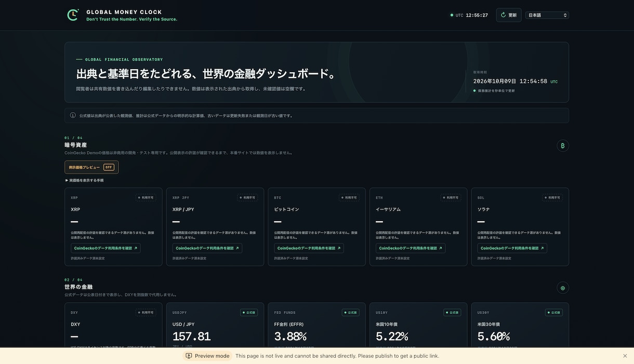Click tagline "Don't Trust the Number. Verify the Source."
This screenshot has height=364, width=634.
pyautogui.click(x=131, y=19)
